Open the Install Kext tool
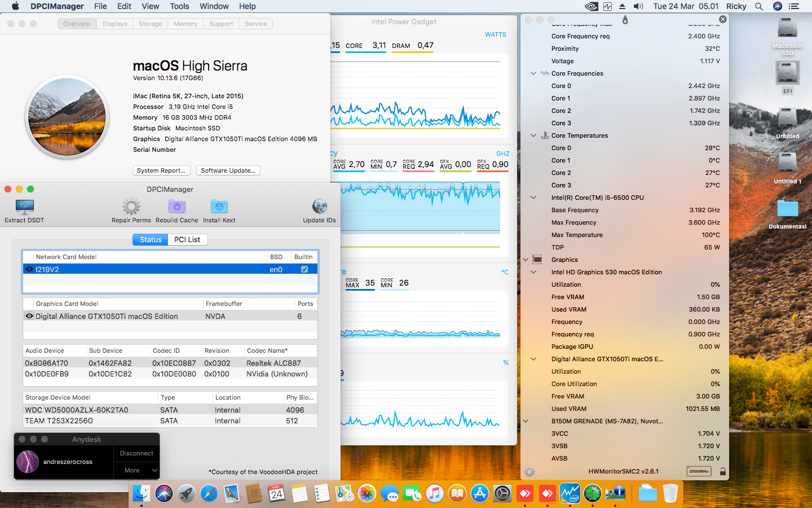This screenshot has height=508, width=812. click(x=219, y=207)
